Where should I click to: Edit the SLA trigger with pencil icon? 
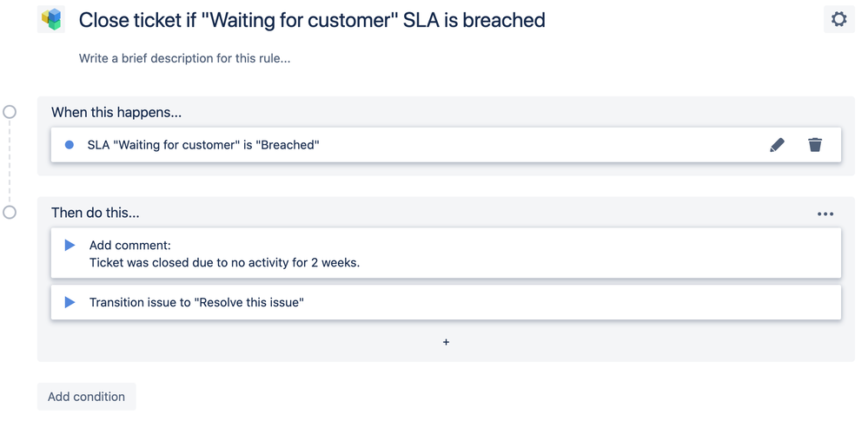tap(778, 145)
